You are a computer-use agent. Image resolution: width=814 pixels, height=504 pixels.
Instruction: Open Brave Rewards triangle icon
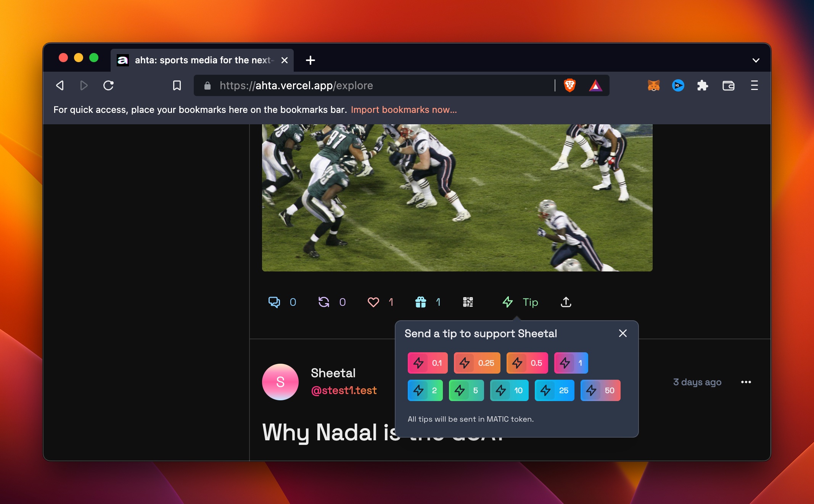(596, 85)
